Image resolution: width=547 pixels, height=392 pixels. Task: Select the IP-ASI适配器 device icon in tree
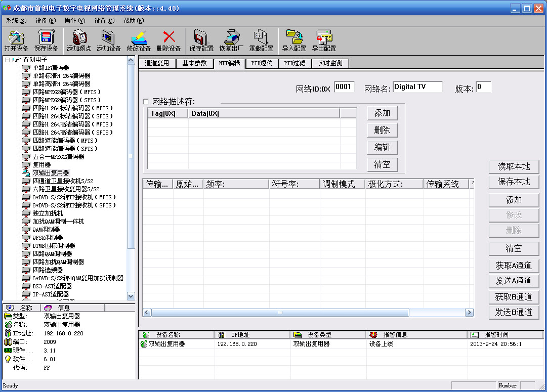[26, 294]
